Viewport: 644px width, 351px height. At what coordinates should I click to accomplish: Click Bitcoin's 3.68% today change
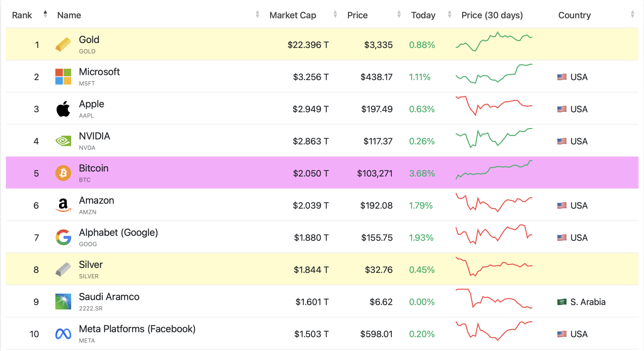coord(422,173)
